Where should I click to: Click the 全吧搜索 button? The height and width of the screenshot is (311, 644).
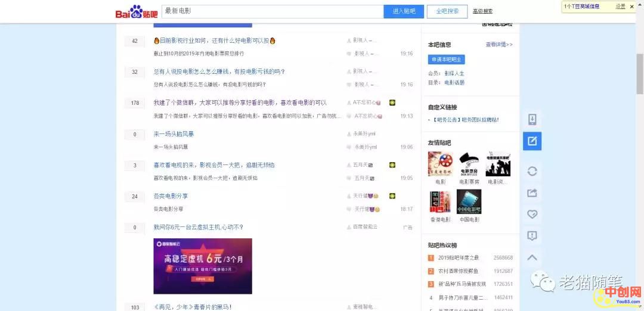click(447, 11)
